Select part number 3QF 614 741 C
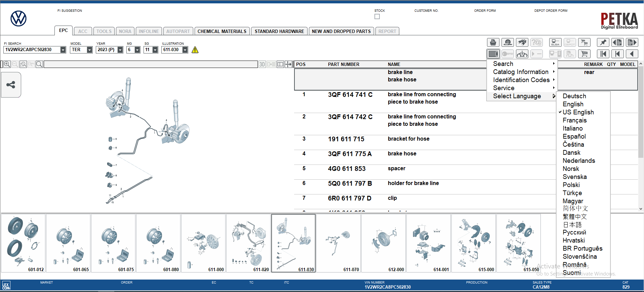The image size is (644, 292). [350, 95]
